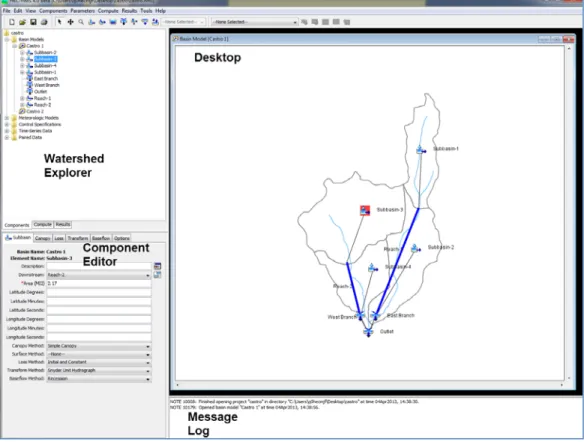Click the Print toolbar icon
The image size is (584, 442).
44,22
